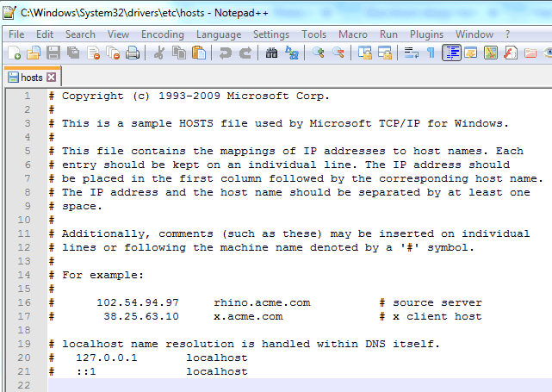The image size is (552, 392).
Task: Cut selection with the scissors icon
Action: (x=159, y=53)
